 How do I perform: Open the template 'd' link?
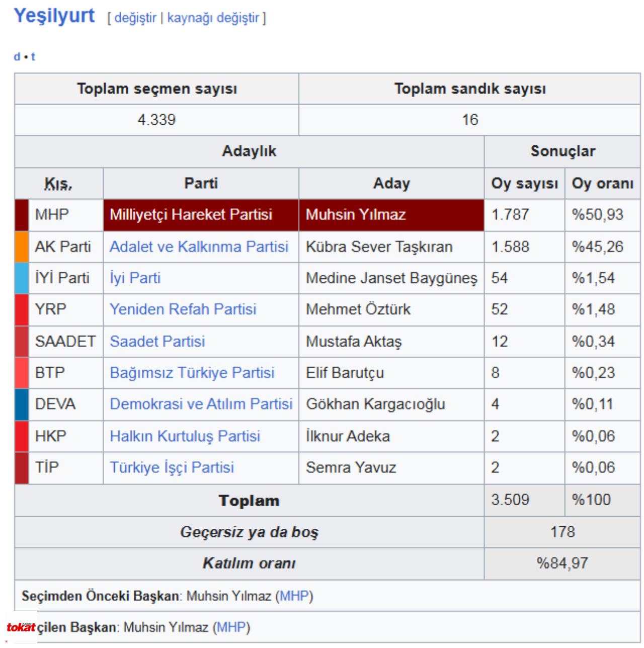click(17, 57)
